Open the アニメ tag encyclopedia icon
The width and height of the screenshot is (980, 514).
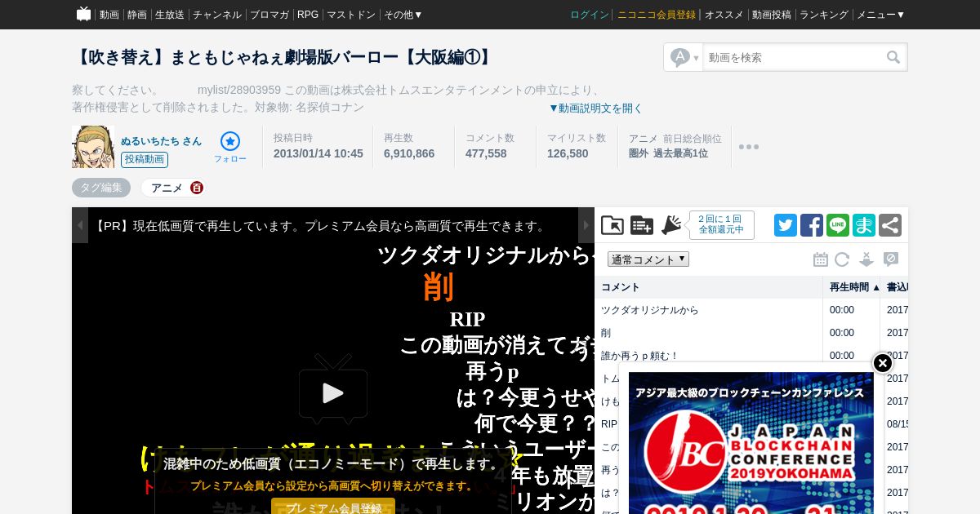click(x=197, y=188)
